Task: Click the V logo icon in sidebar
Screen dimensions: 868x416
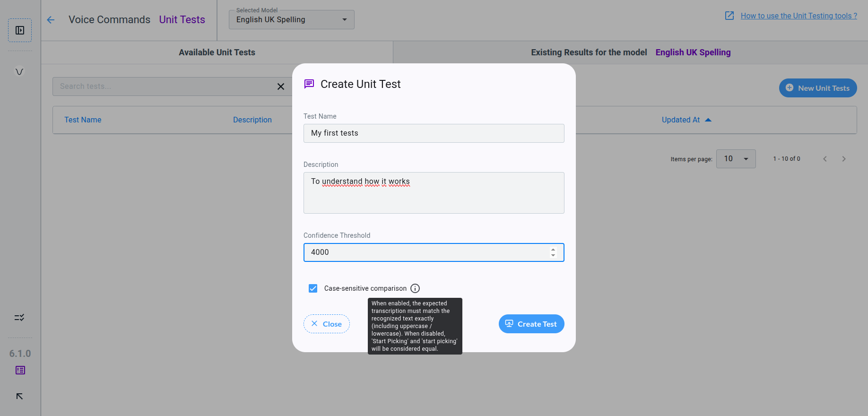Action: click(x=19, y=72)
